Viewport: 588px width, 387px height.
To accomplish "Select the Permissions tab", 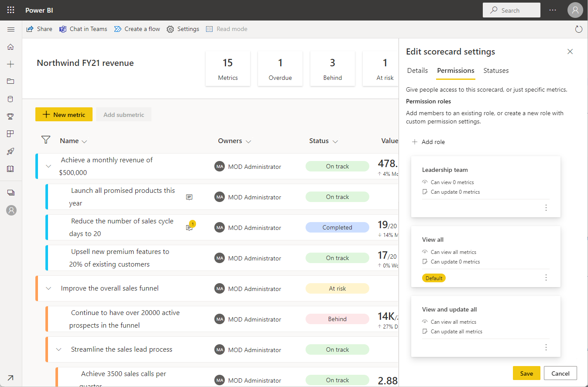I will [456, 71].
